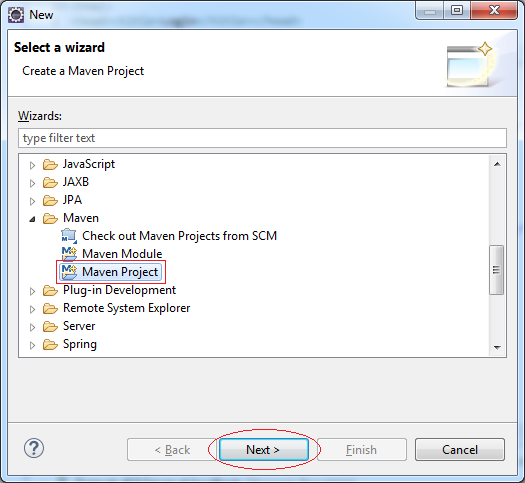The height and width of the screenshot is (483, 525).
Task: Expand the Remote System Explorer node
Action: [32, 309]
